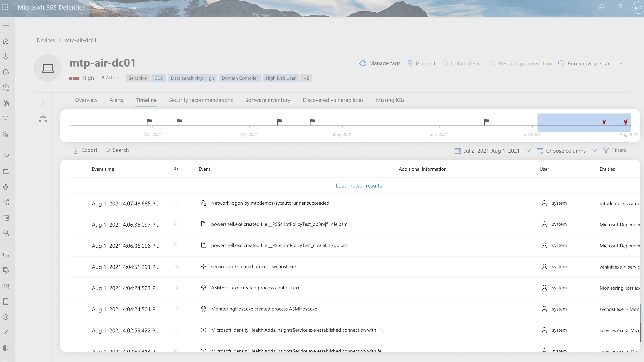The height and width of the screenshot is (362, 644).
Task: Click Isolate device action
Action: (x=463, y=64)
